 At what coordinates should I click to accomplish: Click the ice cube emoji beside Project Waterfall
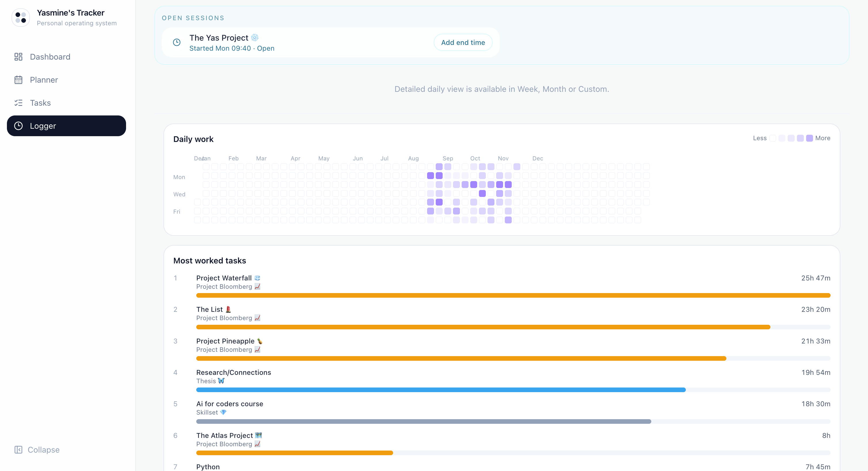[x=257, y=278]
